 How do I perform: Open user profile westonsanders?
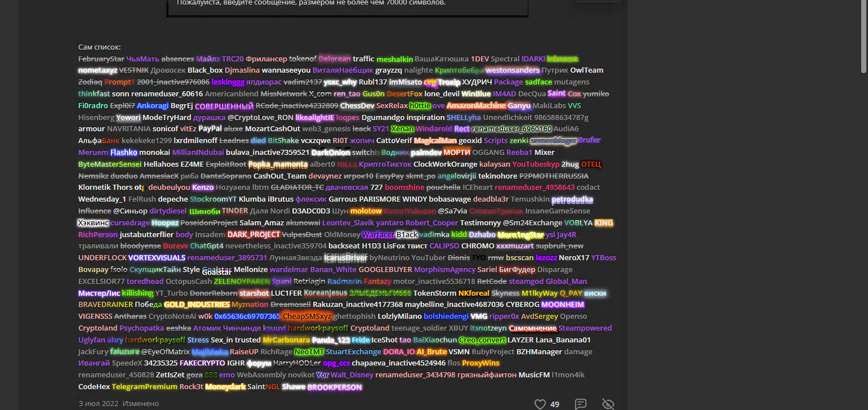coord(513,70)
